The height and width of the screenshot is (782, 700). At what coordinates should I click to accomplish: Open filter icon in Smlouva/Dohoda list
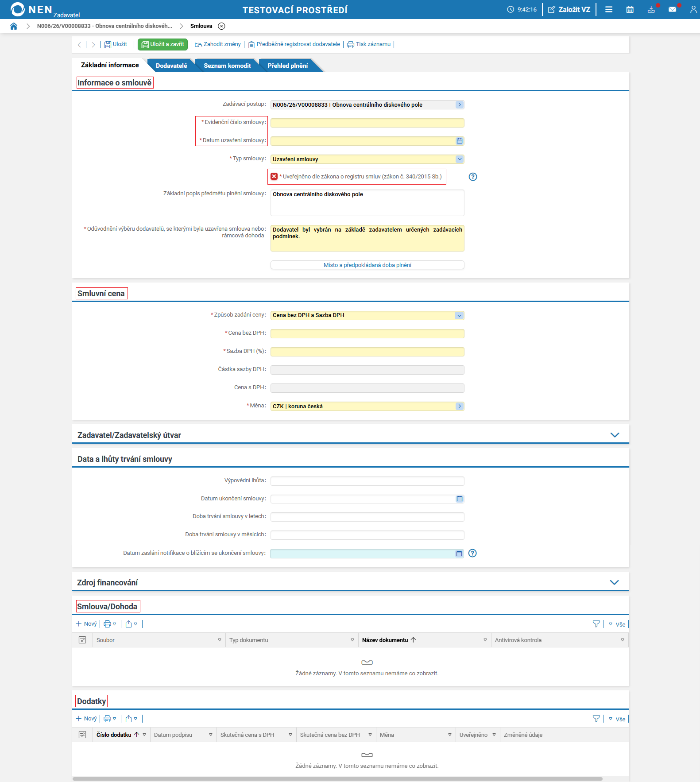596,624
